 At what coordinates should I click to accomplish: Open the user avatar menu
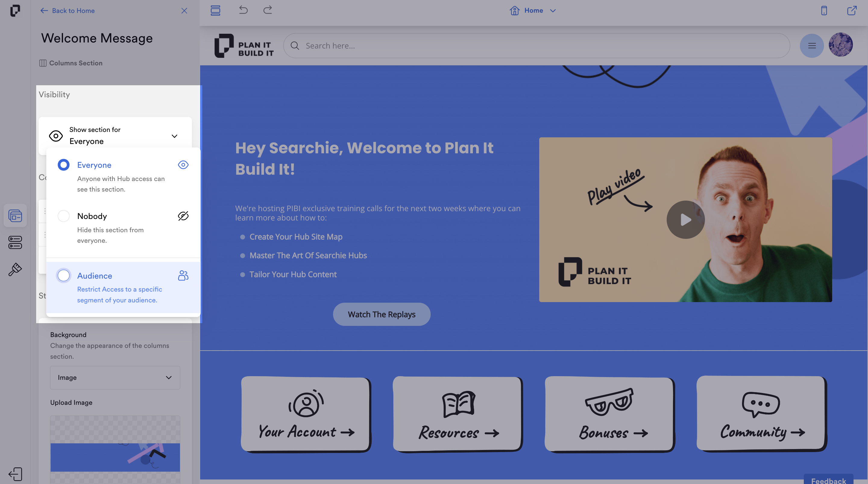[x=841, y=45]
